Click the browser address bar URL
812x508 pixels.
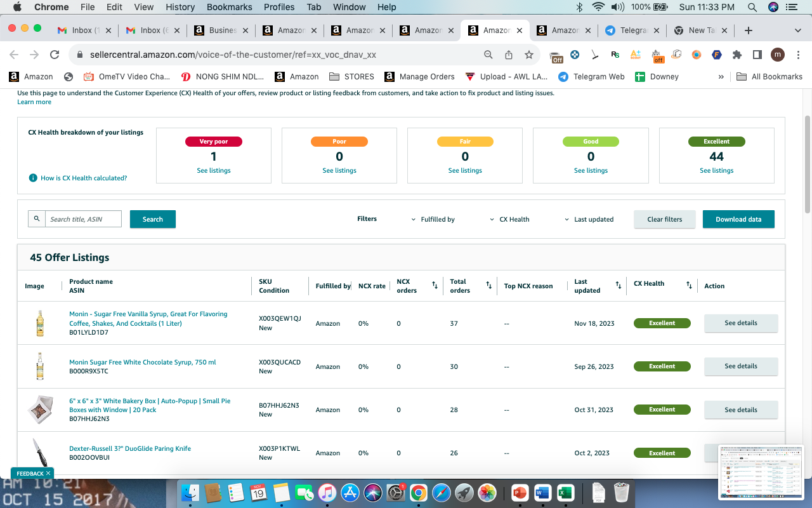(x=233, y=55)
